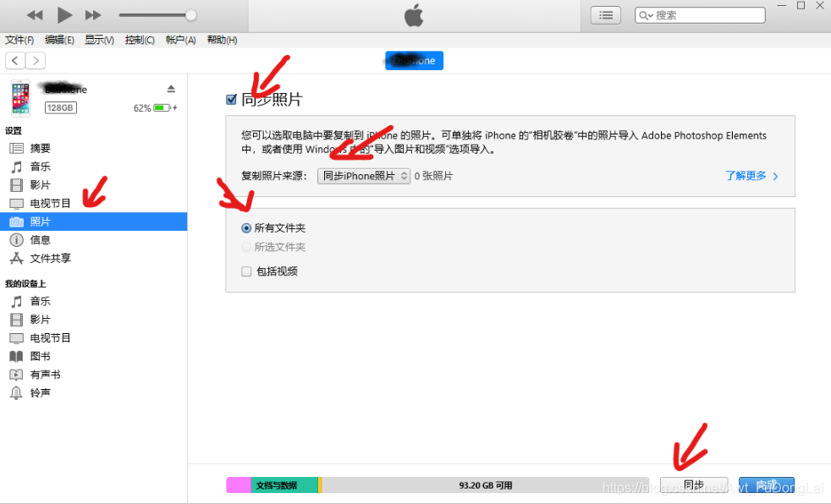Click the volume slider knob
This screenshot has height=504, width=831.
tap(190, 15)
